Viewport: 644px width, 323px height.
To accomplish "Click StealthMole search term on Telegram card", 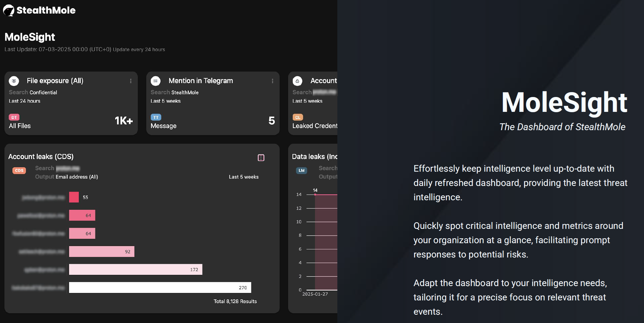I will pos(185,92).
